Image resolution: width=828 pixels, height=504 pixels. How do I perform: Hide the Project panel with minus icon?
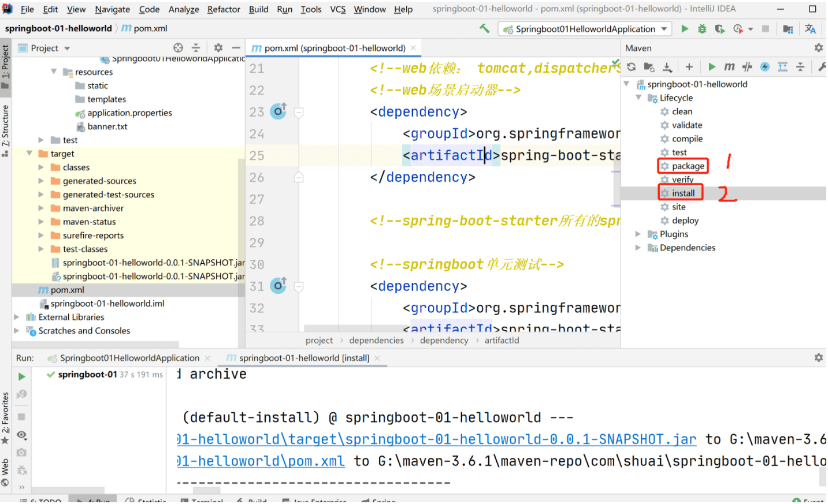pyautogui.click(x=236, y=48)
